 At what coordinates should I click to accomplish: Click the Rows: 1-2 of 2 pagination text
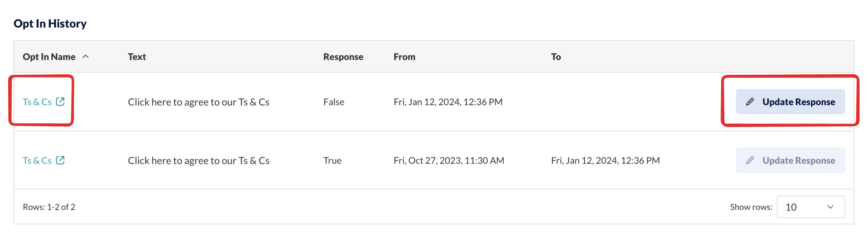[49, 207]
